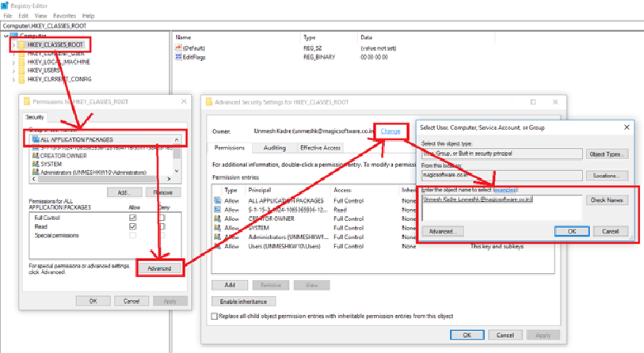Click Advanced button in Permissions dialog
The height and width of the screenshot is (353, 644).
(159, 268)
